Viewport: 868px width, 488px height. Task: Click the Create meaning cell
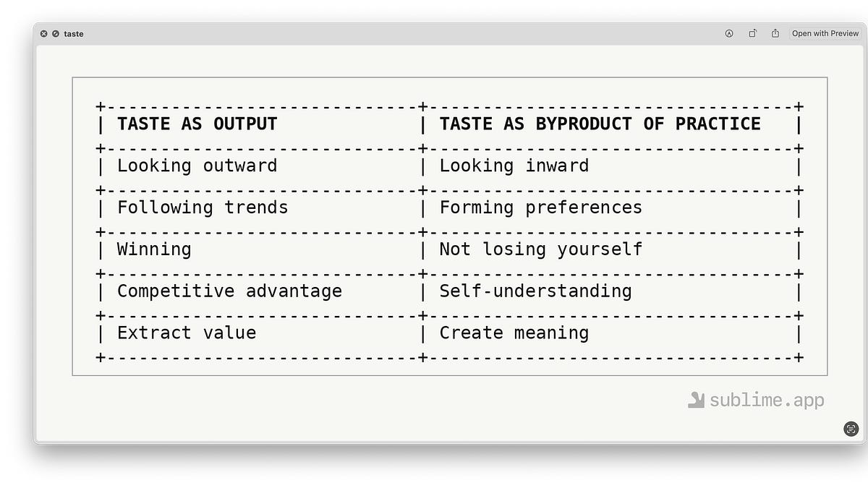click(x=514, y=333)
